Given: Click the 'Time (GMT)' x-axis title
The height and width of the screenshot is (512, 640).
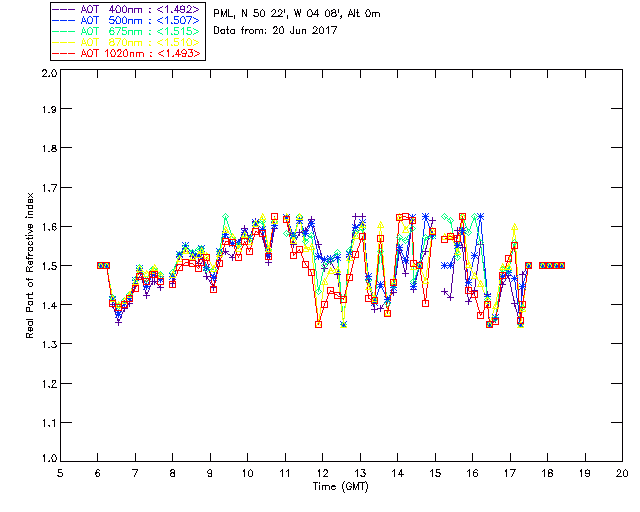Looking at the screenshot, I should pos(340,487).
